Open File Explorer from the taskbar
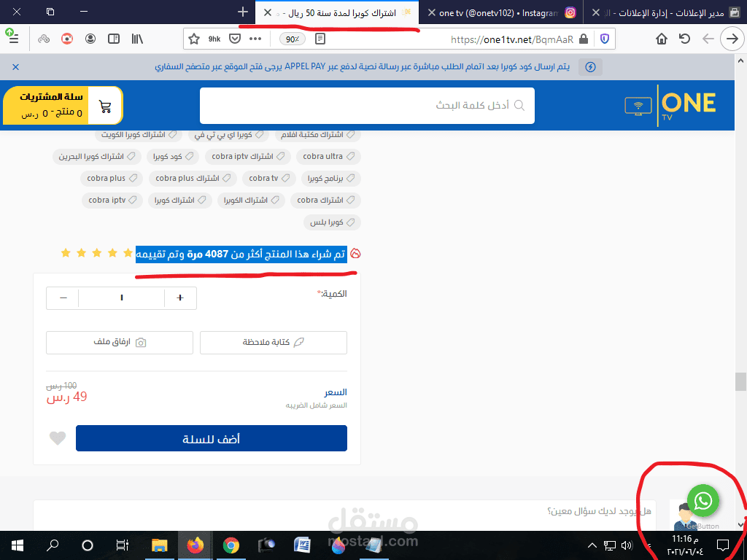Image resolution: width=747 pixels, height=560 pixels. point(160,545)
